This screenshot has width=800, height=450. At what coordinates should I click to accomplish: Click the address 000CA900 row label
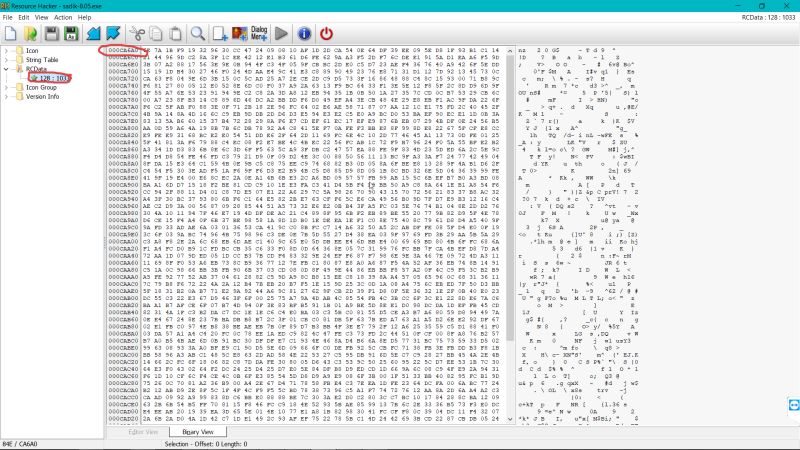tap(123, 186)
